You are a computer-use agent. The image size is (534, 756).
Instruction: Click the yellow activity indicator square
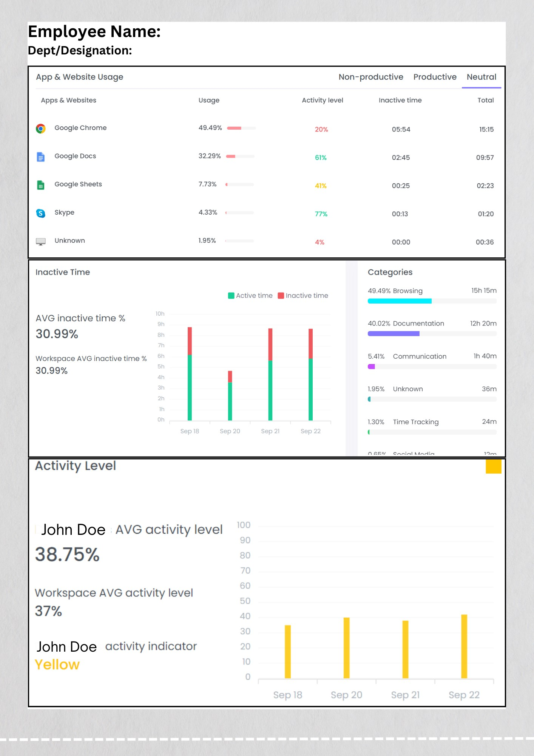(494, 466)
